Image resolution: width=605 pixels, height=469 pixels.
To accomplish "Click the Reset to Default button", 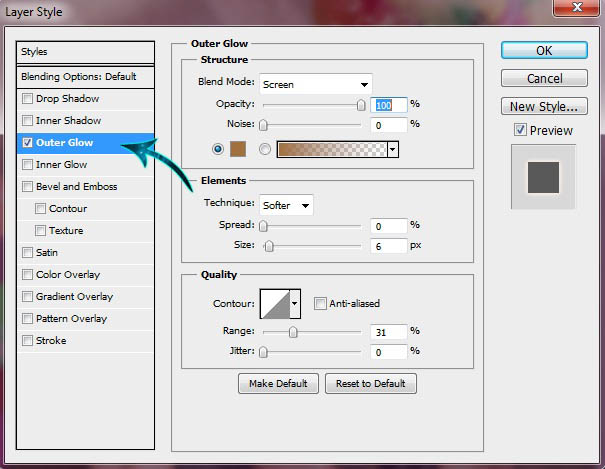I will pos(371,383).
